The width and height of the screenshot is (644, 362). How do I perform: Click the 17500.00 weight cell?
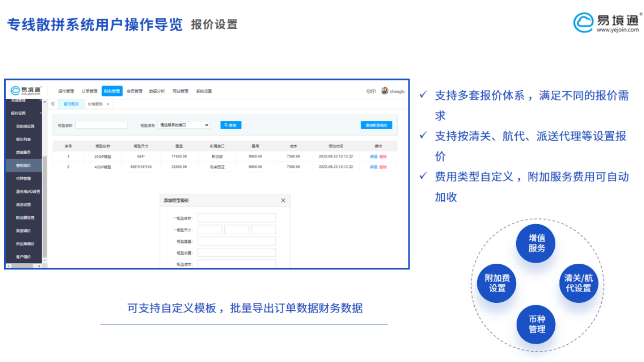tap(179, 156)
